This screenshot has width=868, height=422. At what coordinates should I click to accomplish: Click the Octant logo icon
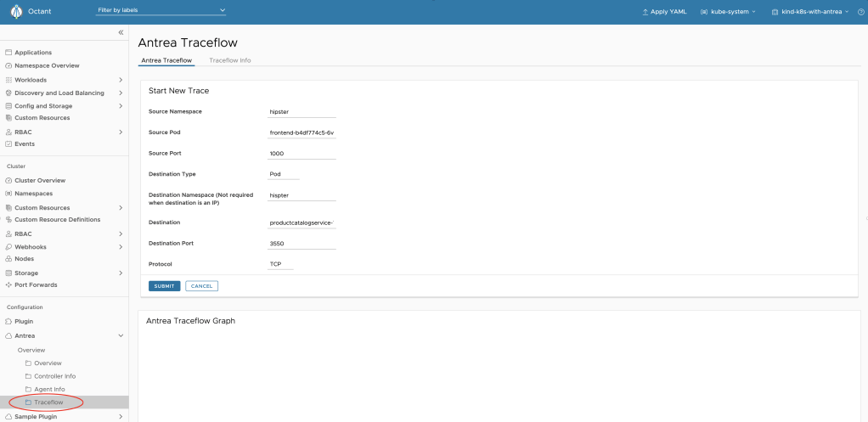[x=15, y=12]
